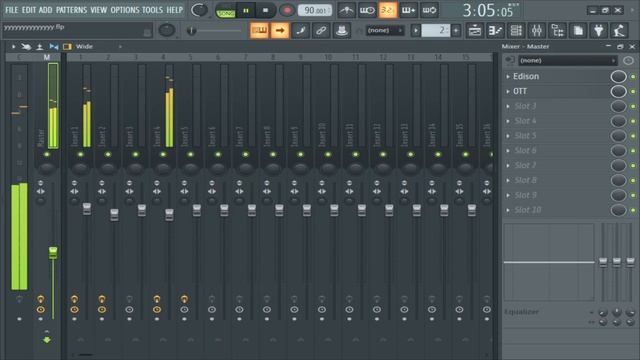Toggle the orange auto-scroll arrow icon
Image resolution: width=640 pixels, height=360 pixels.
coord(280,30)
